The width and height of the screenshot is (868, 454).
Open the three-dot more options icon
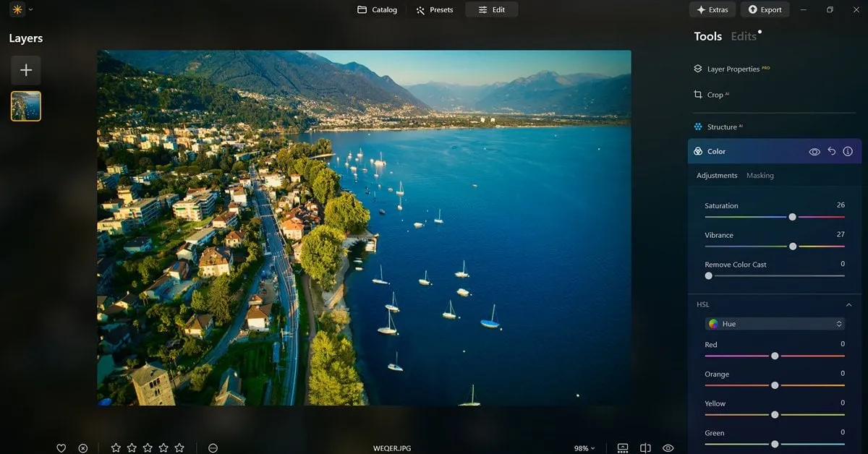[x=213, y=448]
